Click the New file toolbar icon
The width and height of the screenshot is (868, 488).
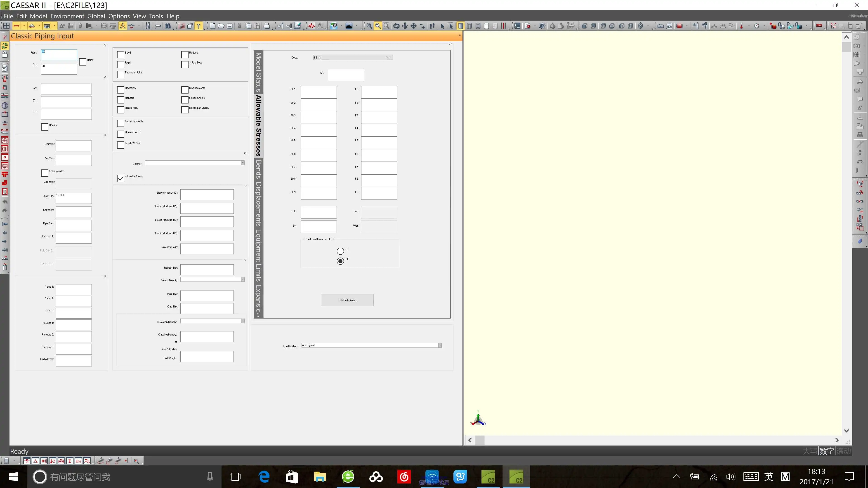tap(212, 26)
